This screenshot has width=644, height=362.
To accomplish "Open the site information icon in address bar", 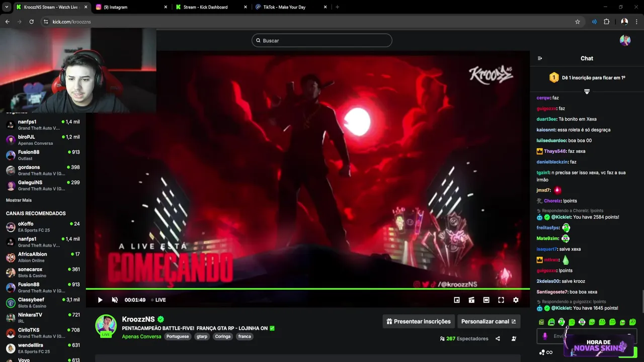I will click(45, 22).
